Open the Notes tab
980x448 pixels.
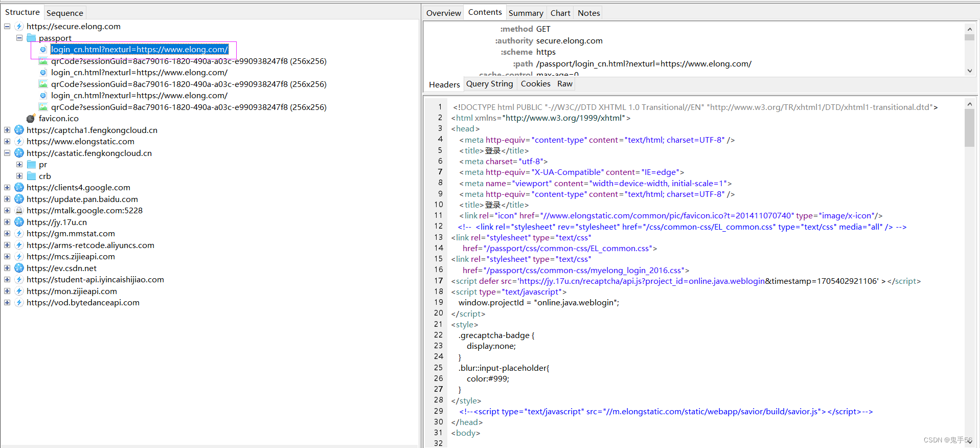point(588,13)
